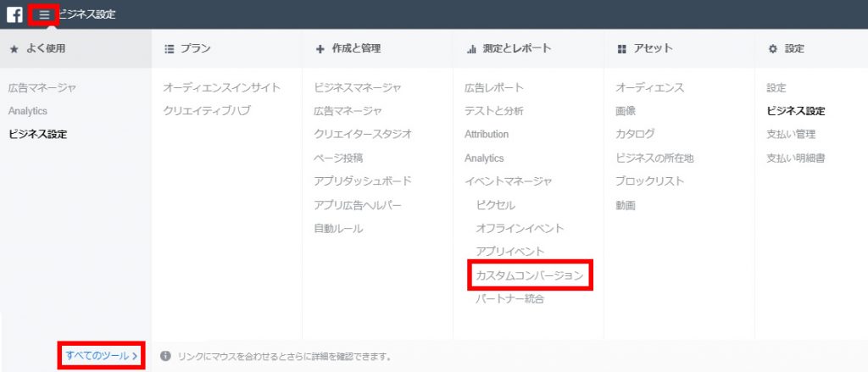Open クリエイティブハブ
Image resolution: width=868 pixels, height=372 pixels.
pos(207,111)
